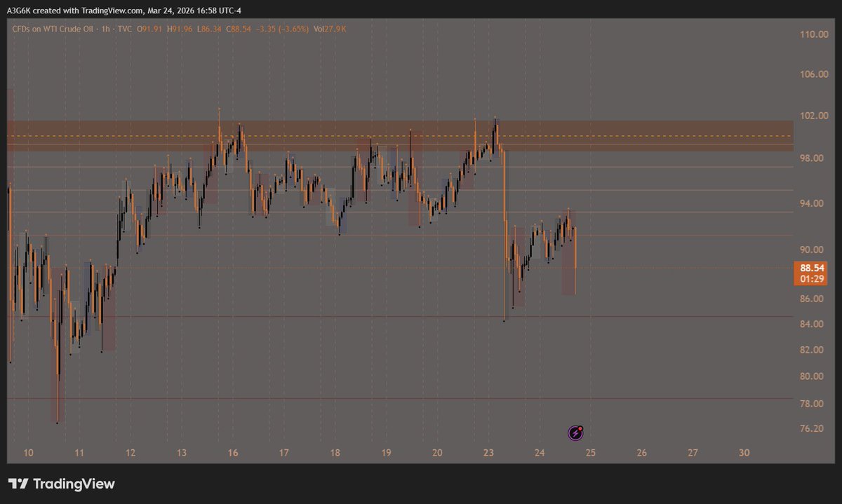This screenshot has width=842, height=504.
Task: Click date 19 on the time axis
Action: tap(386, 453)
